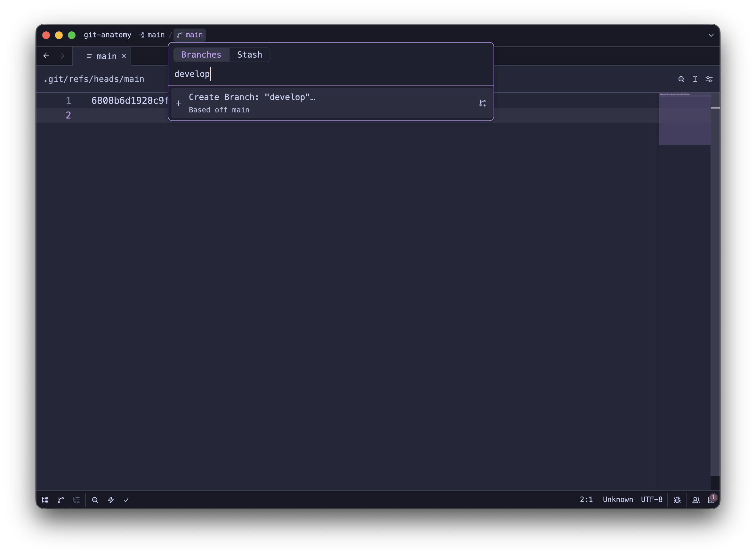Select the Branches tab

tap(201, 54)
